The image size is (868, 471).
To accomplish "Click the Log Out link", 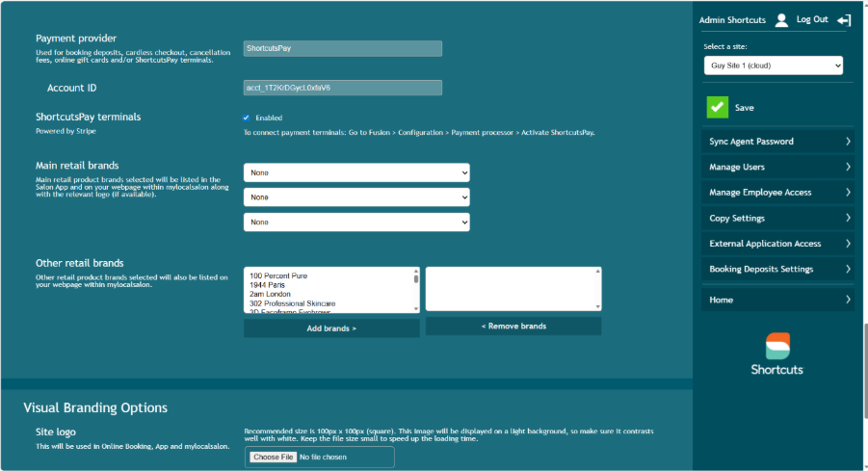I will 812,19.
